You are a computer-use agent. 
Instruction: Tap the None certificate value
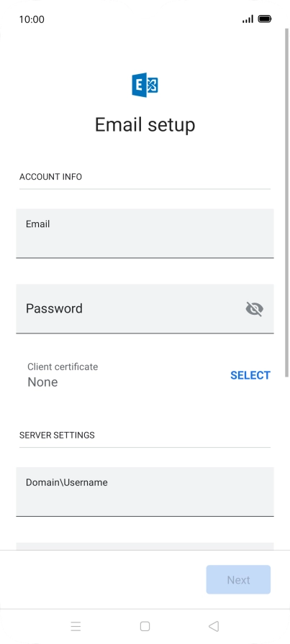[x=42, y=382]
